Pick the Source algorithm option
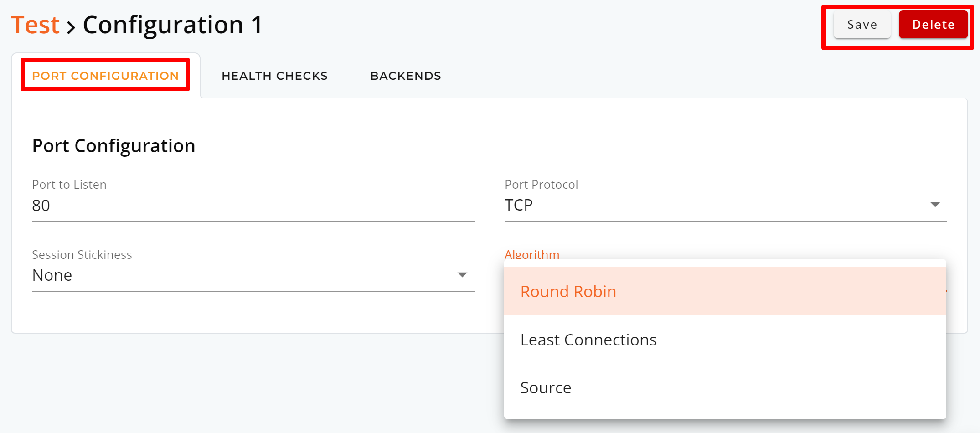980x433 pixels. click(x=725, y=387)
